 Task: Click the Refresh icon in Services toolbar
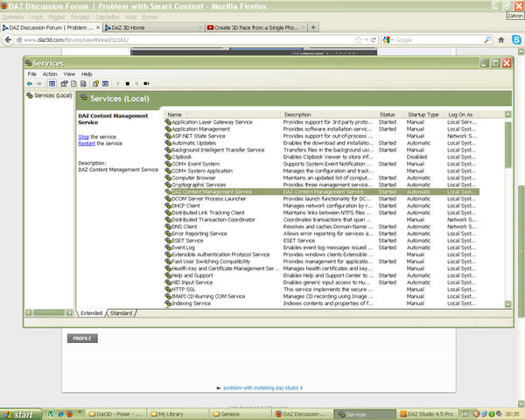click(x=73, y=84)
